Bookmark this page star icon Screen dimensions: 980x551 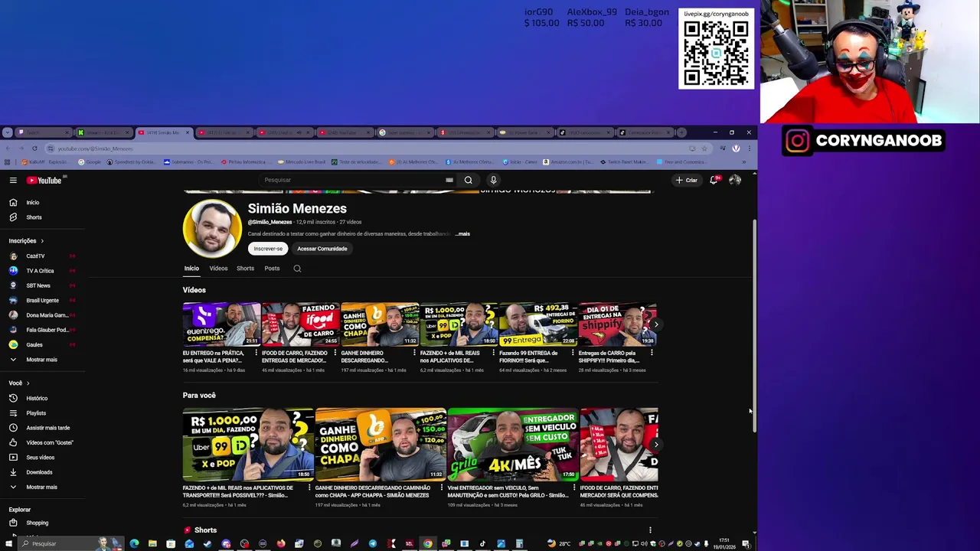click(704, 148)
